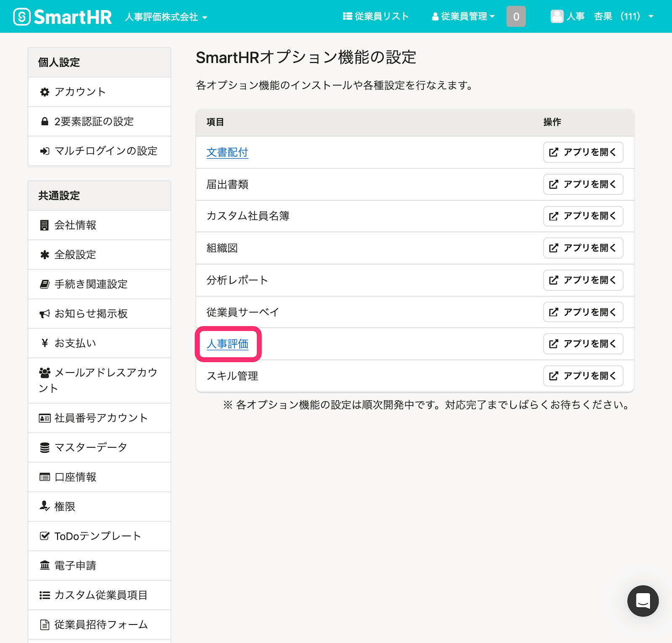Click the sign-in arrow icon beside マルチログインの設定
Screen dimensions: 672x643
45,151
